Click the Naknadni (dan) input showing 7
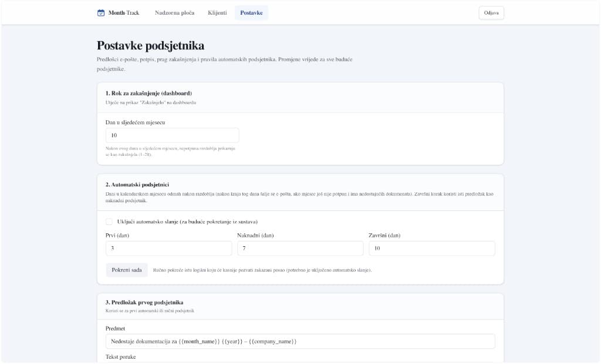The image size is (601, 364). click(300, 248)
